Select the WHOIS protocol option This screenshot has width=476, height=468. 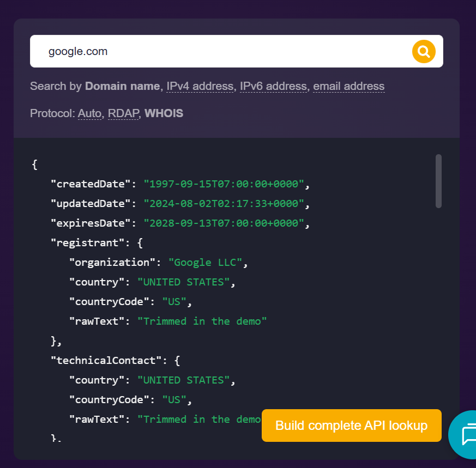click(164, 113)
